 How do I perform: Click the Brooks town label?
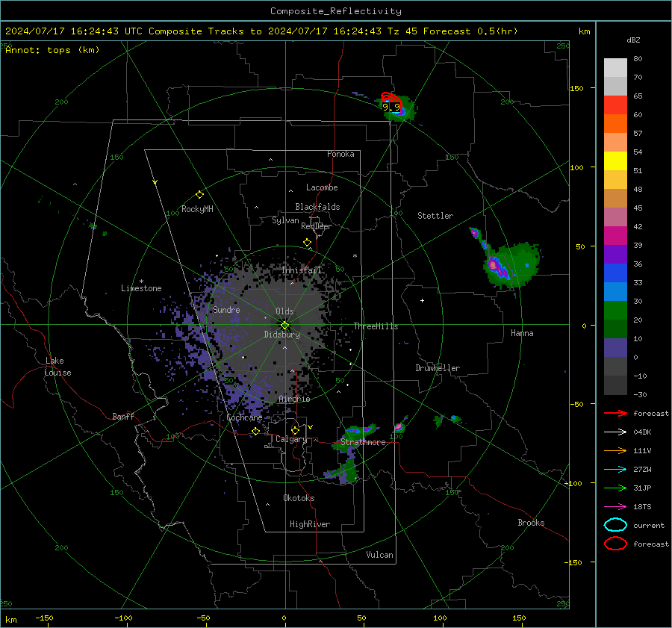click(x=531, y=523)
